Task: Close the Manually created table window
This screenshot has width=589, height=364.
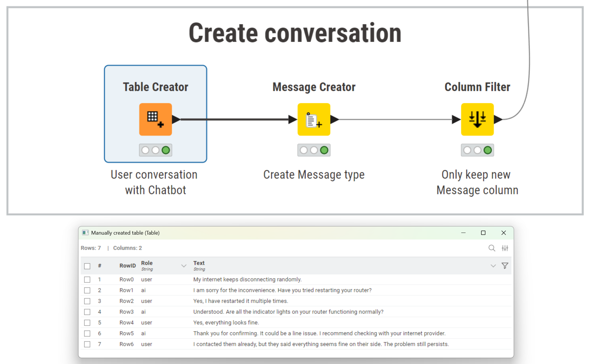Action: point(504,233)
